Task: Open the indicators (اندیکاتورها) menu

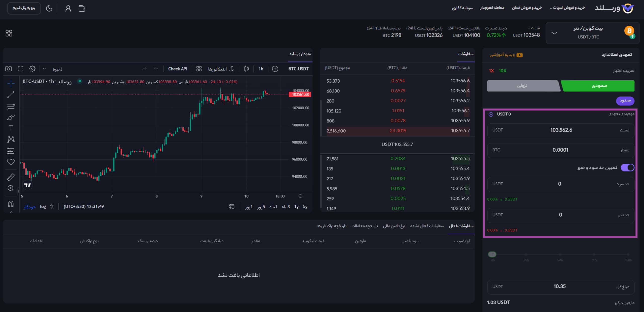Action: point(221,69)
